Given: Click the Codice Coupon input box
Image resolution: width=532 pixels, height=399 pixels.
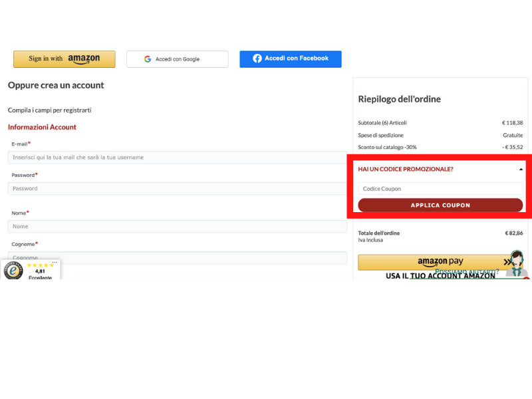Looking at the screenshot, I should point(440,189).
